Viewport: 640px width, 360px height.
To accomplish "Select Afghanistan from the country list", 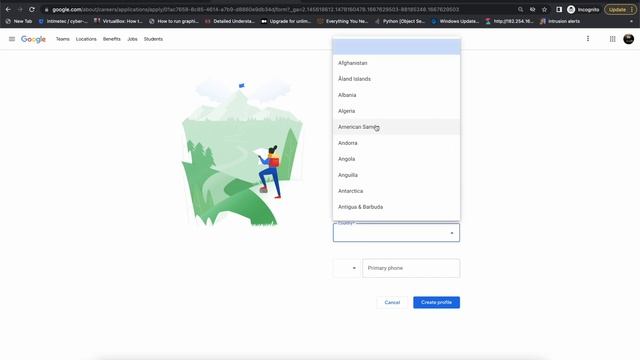I will pos(396,63).
